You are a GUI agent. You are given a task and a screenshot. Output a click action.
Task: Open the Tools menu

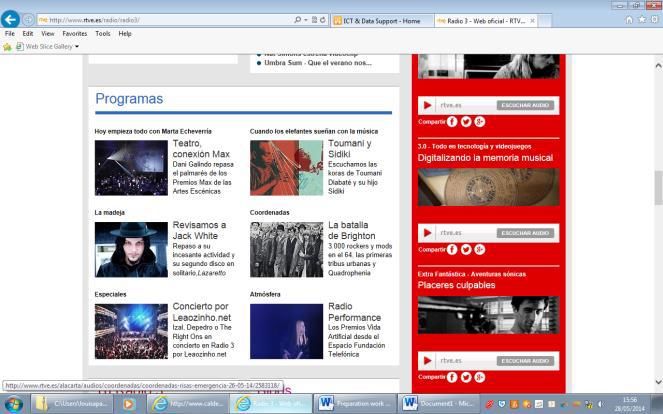(x=103, y=33)
